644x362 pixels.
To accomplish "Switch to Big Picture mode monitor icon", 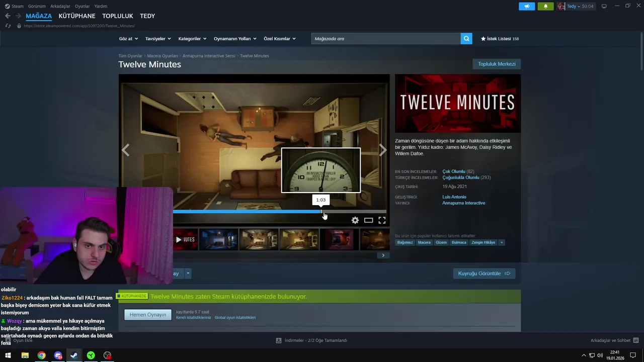I will point(604,7).
